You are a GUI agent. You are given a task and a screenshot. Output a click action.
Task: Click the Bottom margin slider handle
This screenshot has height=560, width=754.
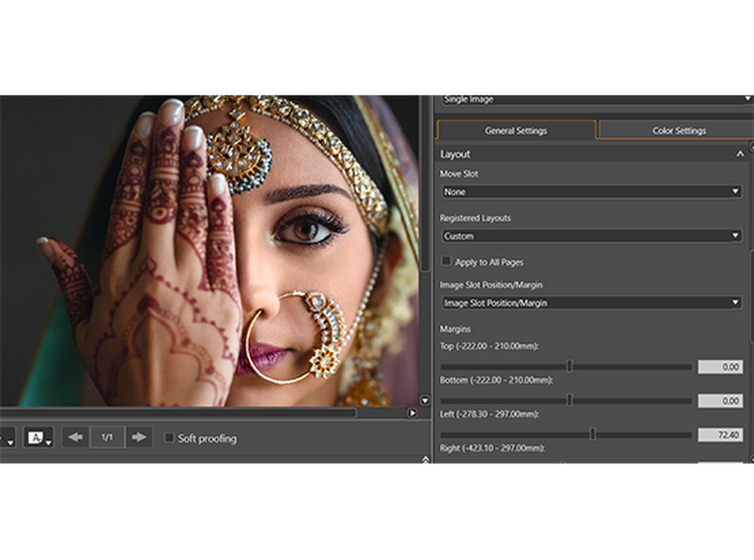[569, 401]
